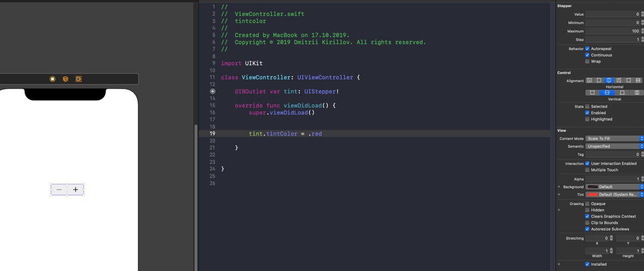
Task: Click the plus icon next to the Hidden row
Action: (559, 210)
